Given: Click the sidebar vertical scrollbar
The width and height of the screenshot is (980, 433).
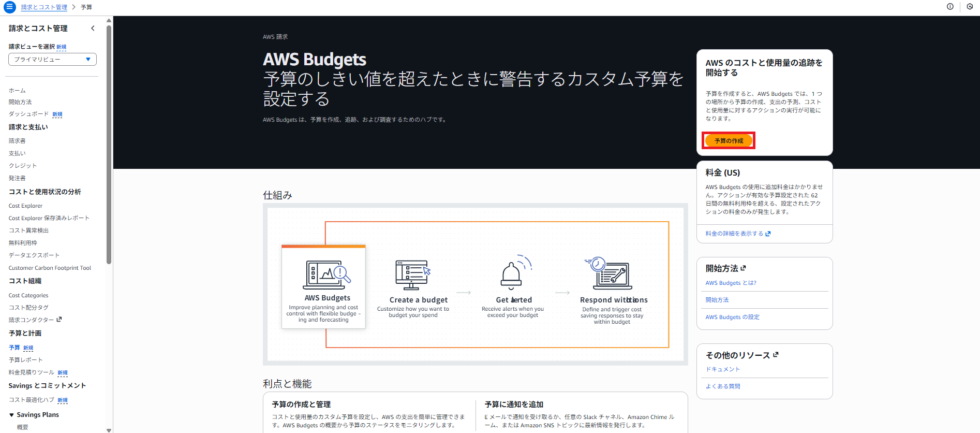Looking at the screenshot, I should tap(109, 145).
